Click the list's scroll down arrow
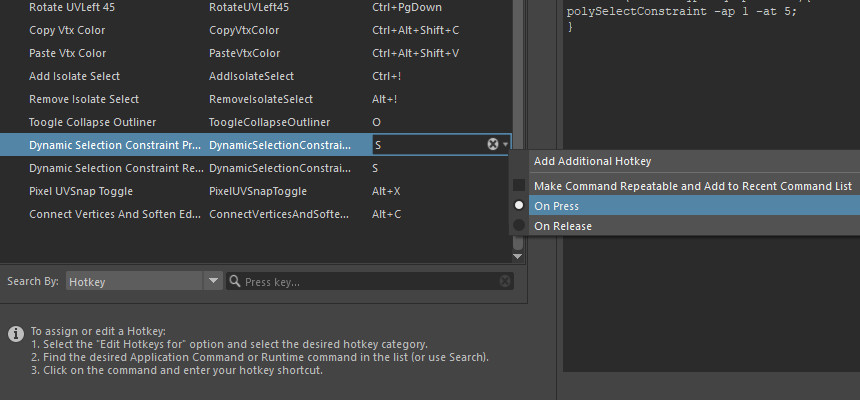This screenshot has height=400, width=860. (x=517, y=257)
